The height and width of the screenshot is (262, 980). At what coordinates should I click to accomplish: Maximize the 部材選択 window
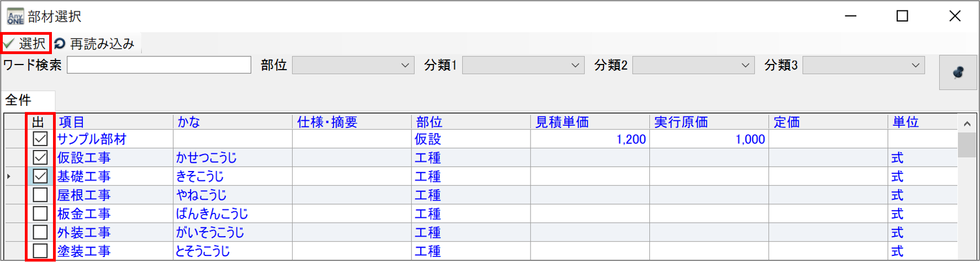(x=902, y=17)
